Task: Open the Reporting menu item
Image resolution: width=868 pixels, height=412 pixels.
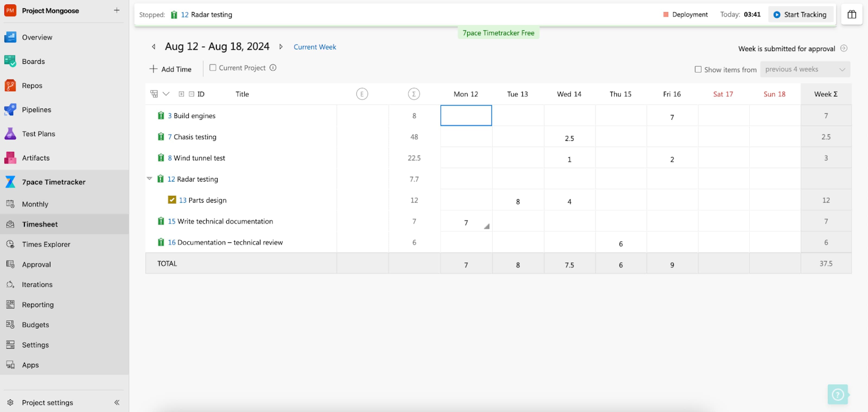Action: pyautogui.click(x=64, y=305)
